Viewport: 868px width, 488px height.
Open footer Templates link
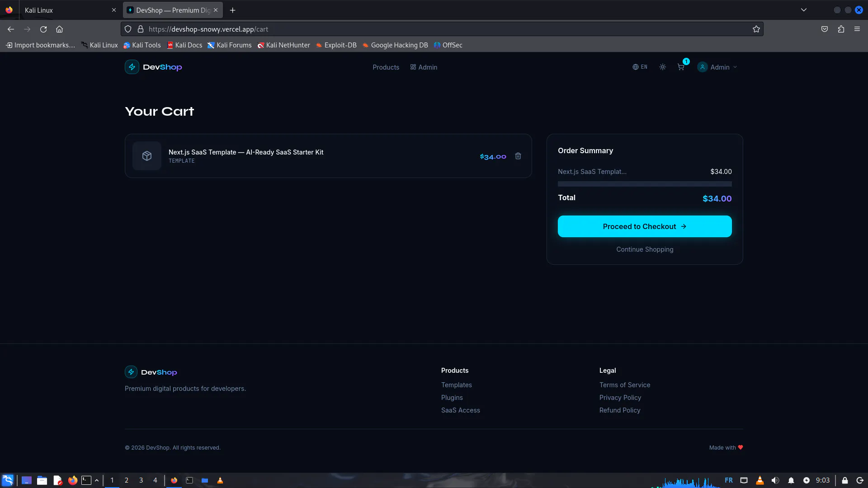click(457, 385)
